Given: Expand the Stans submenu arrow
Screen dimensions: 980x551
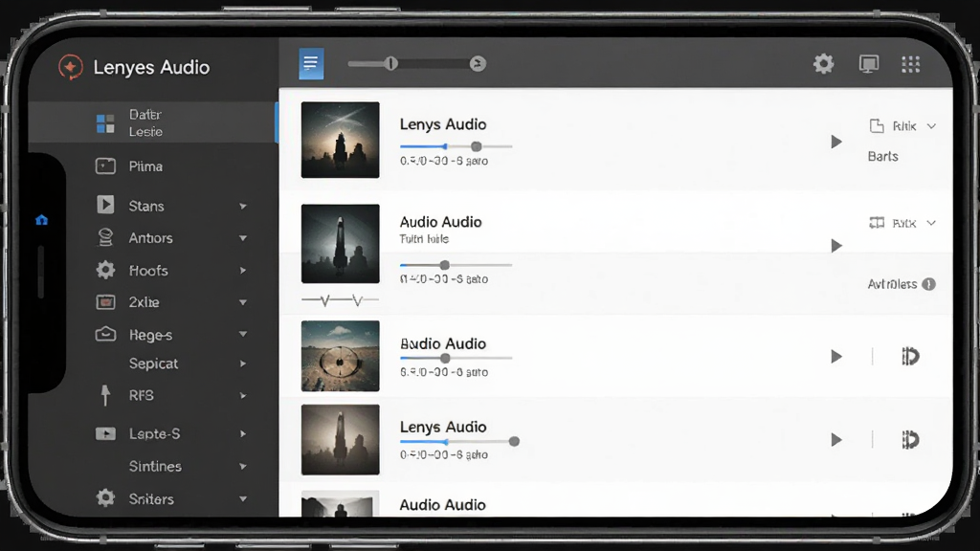Looking at the screenshot, I should point(243,207).
